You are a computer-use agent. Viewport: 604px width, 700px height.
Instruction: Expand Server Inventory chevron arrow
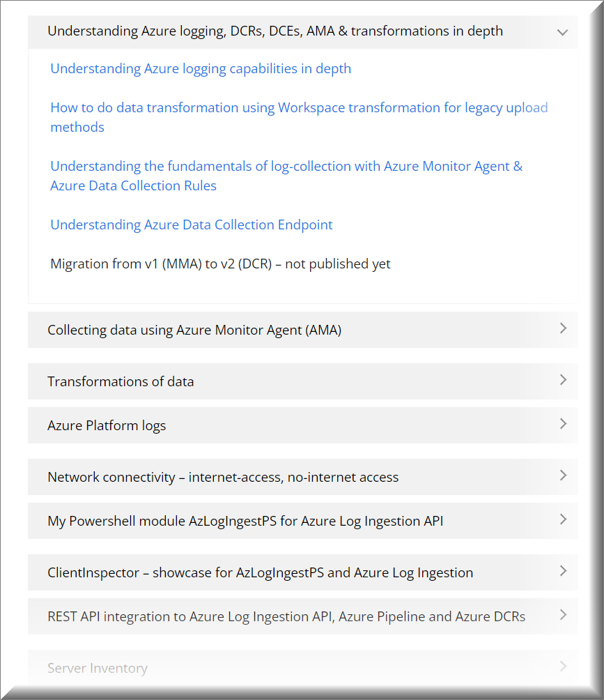[x=563, y=667]
